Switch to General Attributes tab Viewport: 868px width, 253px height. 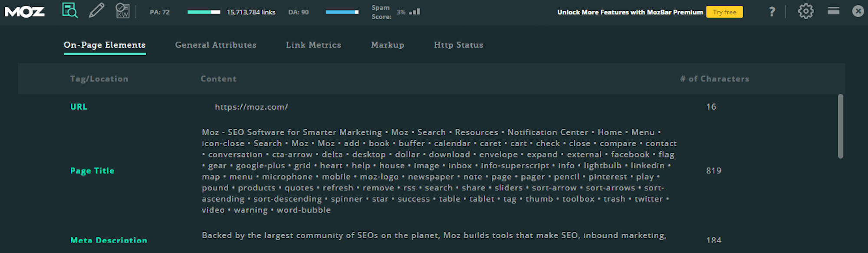[216, 45]
